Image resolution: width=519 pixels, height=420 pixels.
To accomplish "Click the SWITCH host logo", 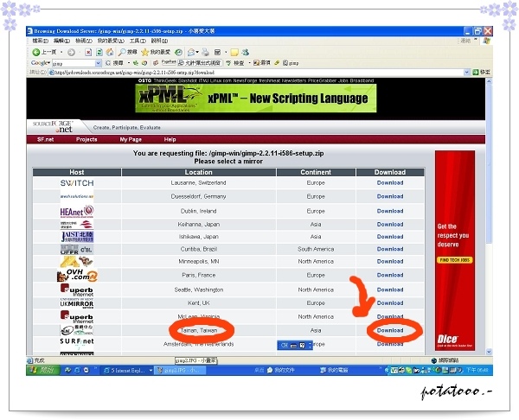I will [77, 183].
